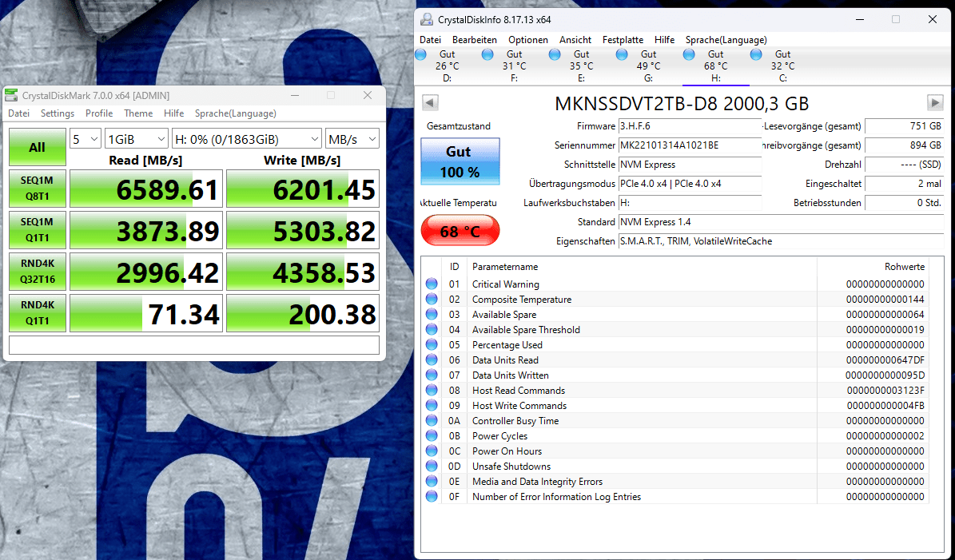Select drive G: status orb at 49 °C
Viewport: 955px width, 560px height.
click(622, 55)
